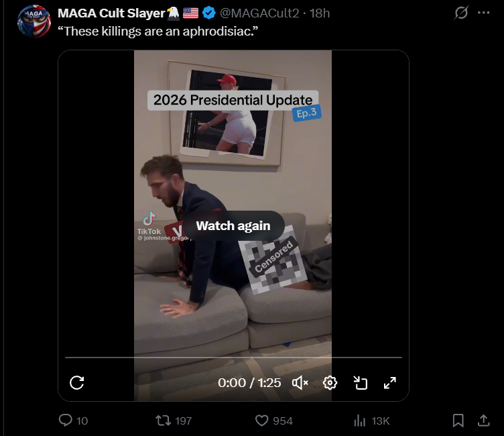Click the Watch again button
The height and width of the screenshot is (436, 504).
point(233,225)
